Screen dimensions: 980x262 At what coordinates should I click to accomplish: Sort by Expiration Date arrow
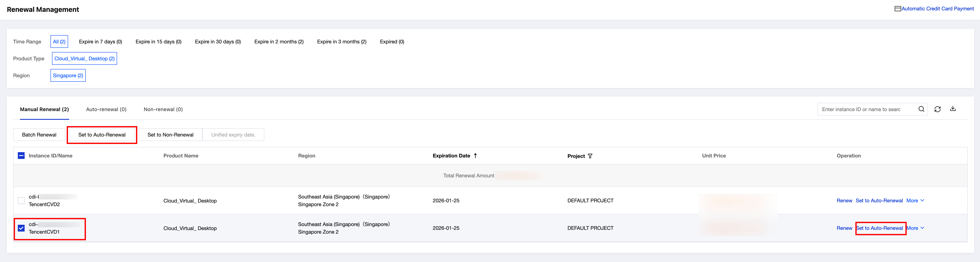click(475, 156)
